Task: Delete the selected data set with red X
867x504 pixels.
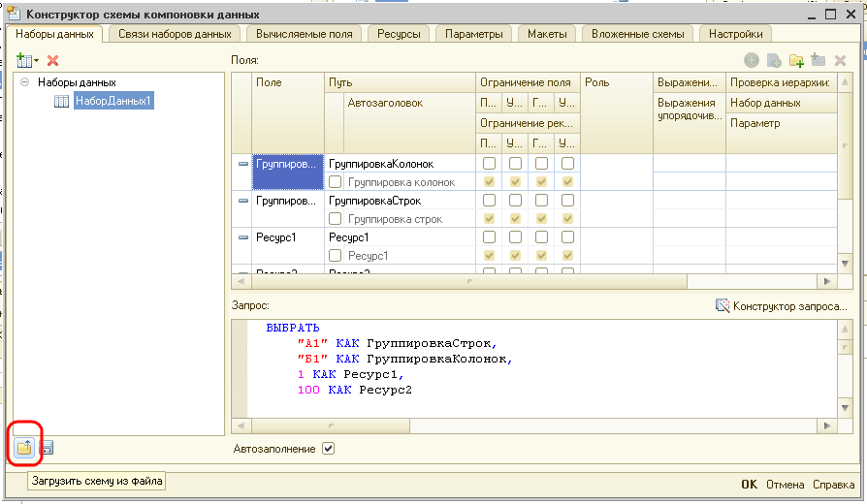Action: tap(53, 60)
